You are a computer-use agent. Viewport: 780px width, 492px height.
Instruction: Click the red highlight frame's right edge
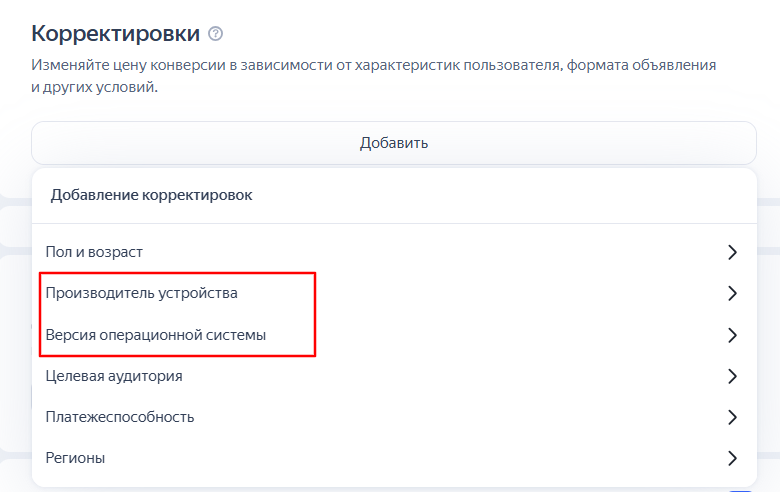click(x=316, y=314)
